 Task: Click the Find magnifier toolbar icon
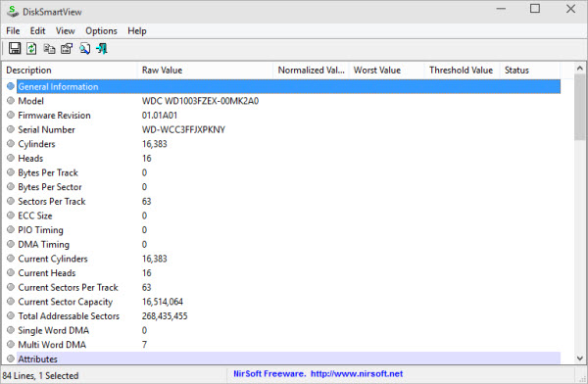point(84,48)
